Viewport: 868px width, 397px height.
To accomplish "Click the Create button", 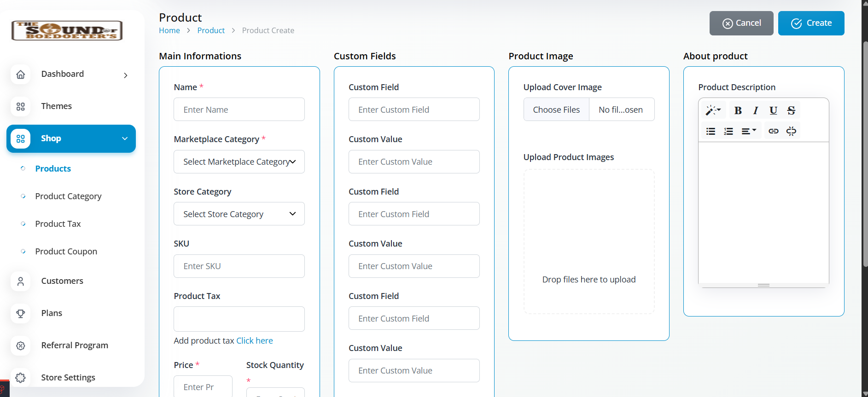I will pos(811,23).
